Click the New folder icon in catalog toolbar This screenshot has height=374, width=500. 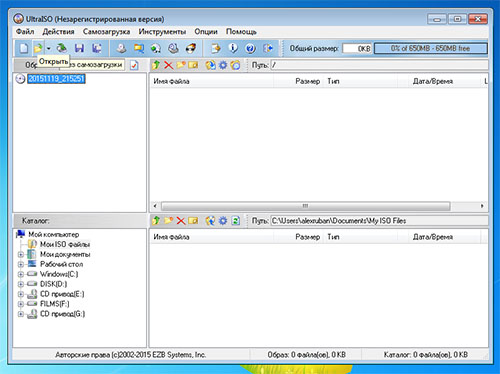(x=168, y=221)
